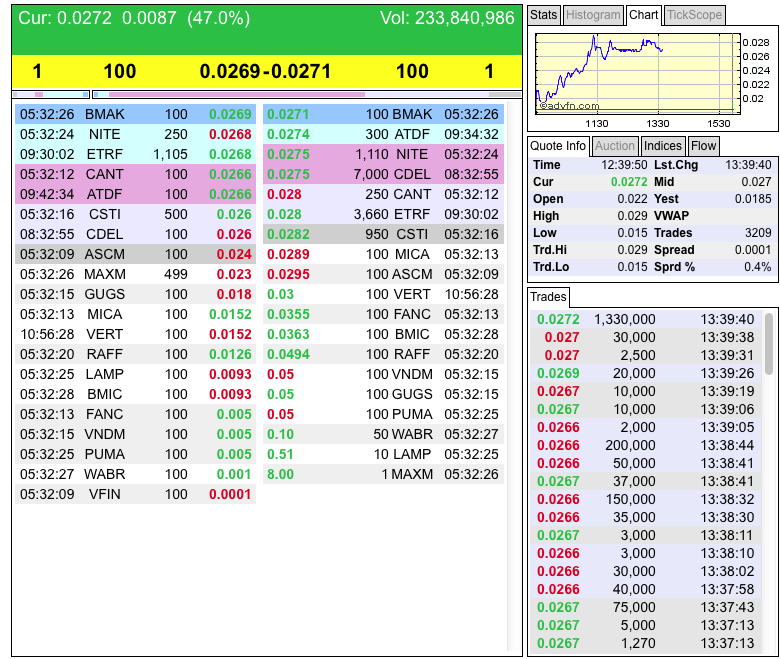Select the Chart tab
The width and height of the screenshot is (780, 659).
643,15
